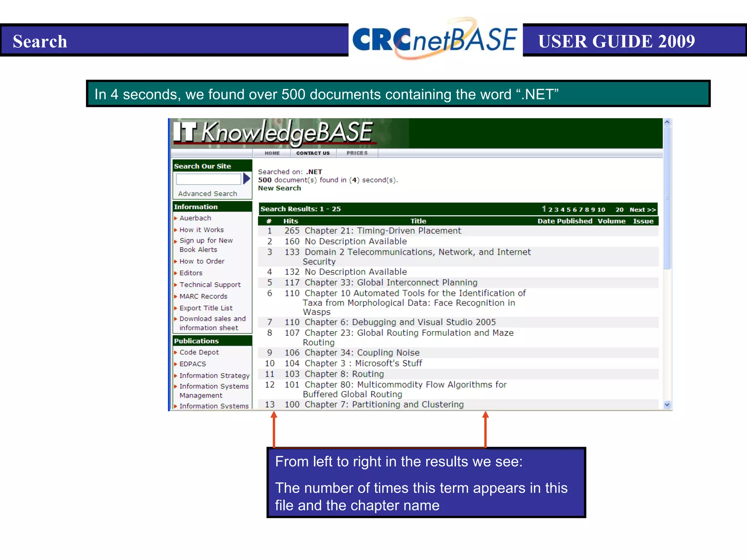
Task: Click the New Search link
Action: [x=279, y=188]
